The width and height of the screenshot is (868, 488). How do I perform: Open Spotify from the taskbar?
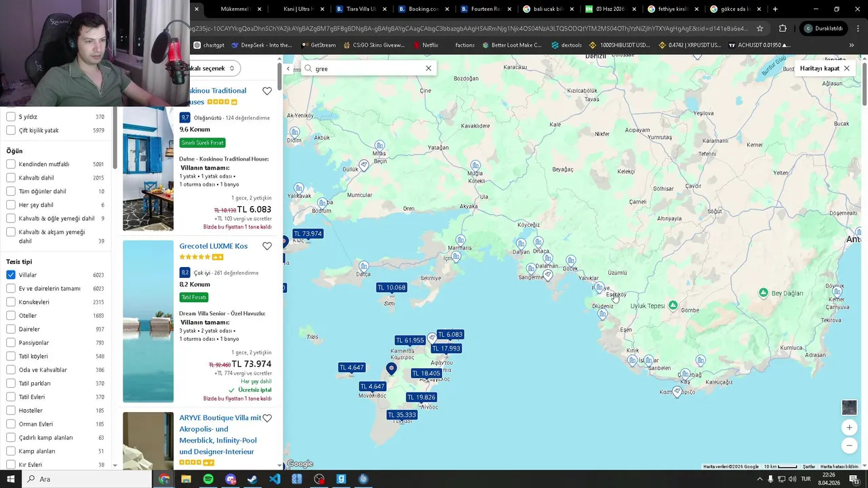[208, 479]
